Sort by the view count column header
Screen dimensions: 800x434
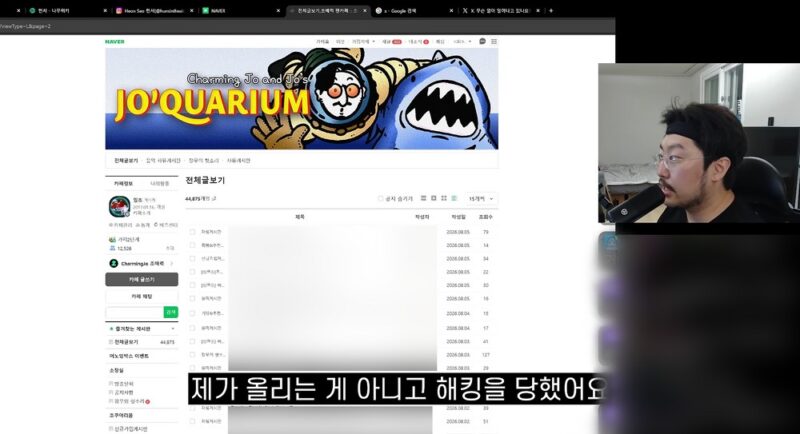pos(485,217)
